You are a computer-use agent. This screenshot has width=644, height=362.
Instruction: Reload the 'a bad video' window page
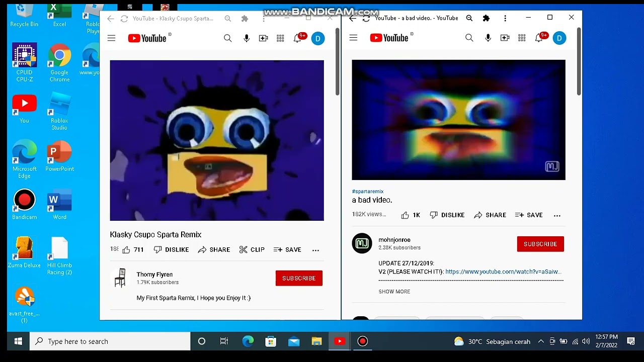pyautogui.click(x=366, y=18)
